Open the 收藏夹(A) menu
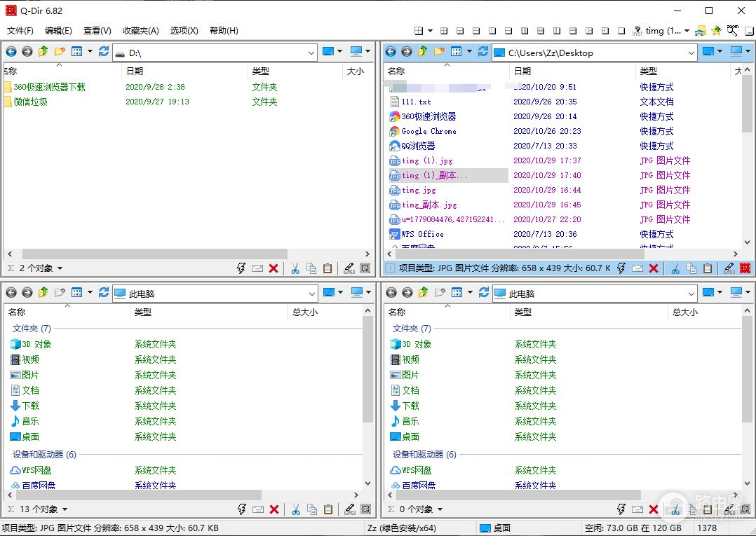 (x=140, y=31)
